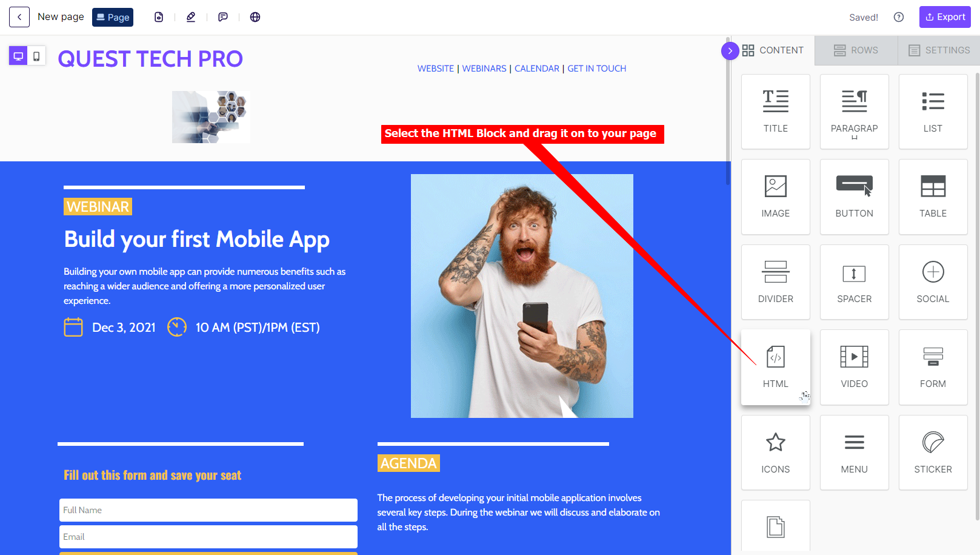Viewport: 980px width, 555px height.
Task: Click the canvas vertical scrollbar
Action: tap(728, 111)
